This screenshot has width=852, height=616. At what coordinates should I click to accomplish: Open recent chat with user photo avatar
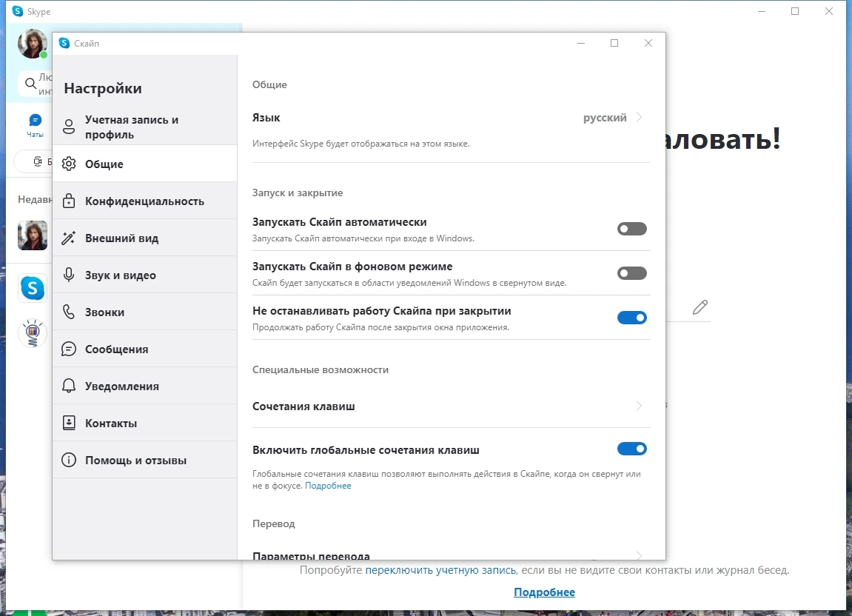[33, 235]
